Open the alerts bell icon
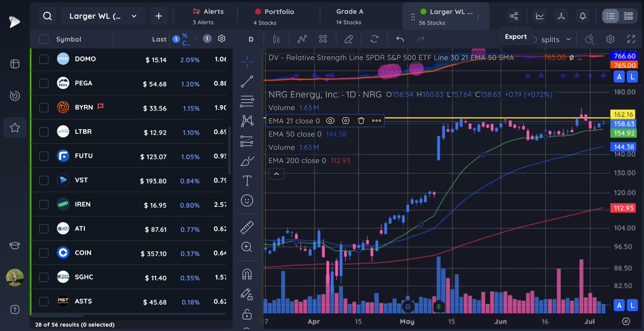The height and width of the screenshot is (331, 644). (x=583, y=16)
